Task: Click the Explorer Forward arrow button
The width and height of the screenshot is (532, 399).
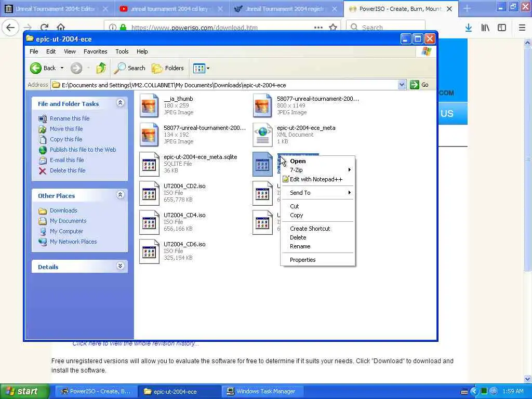Action: pos(76,68)
